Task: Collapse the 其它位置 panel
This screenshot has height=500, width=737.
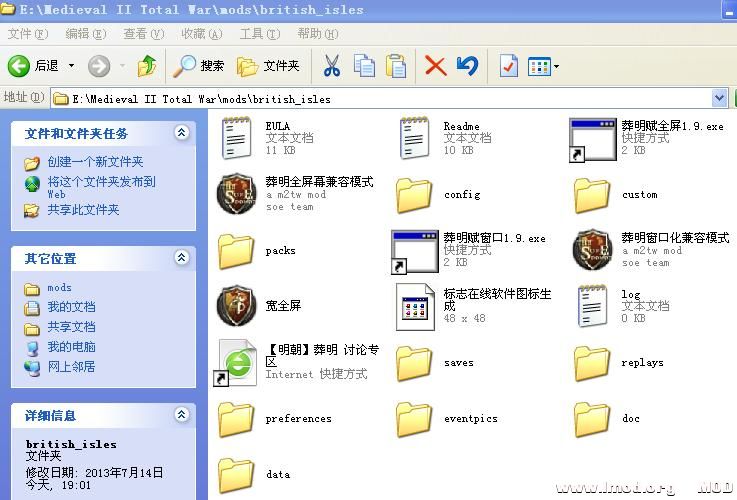Action: 181,258
